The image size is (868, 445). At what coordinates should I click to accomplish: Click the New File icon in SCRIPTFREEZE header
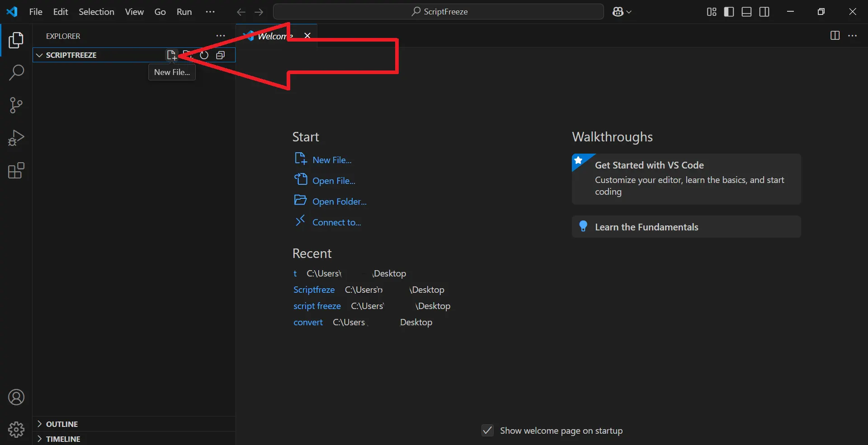pos(171,55)
